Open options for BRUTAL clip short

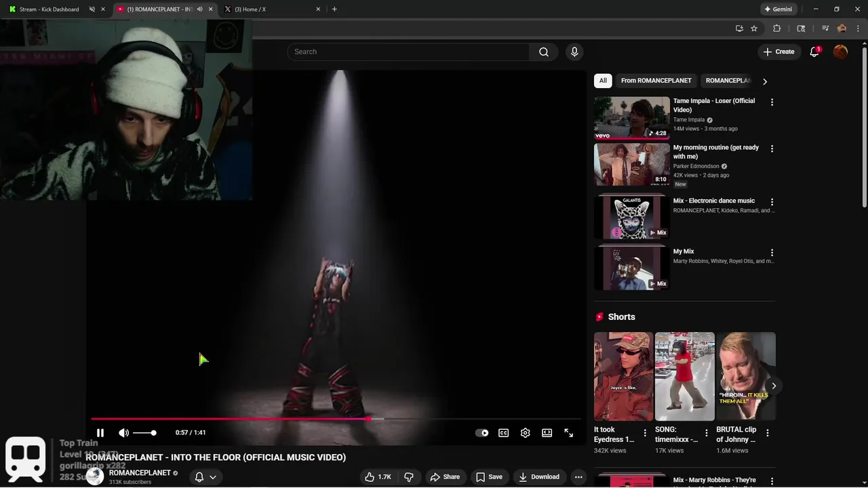[x=768, y=433]
